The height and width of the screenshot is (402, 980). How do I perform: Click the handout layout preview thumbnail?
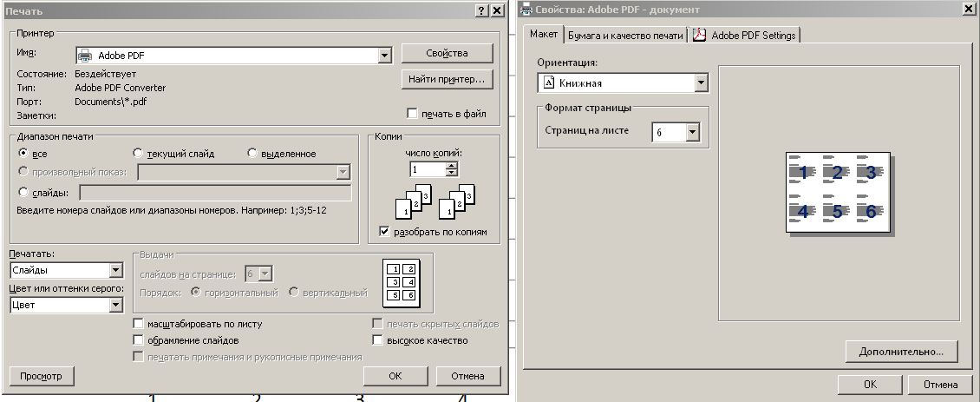402,281
